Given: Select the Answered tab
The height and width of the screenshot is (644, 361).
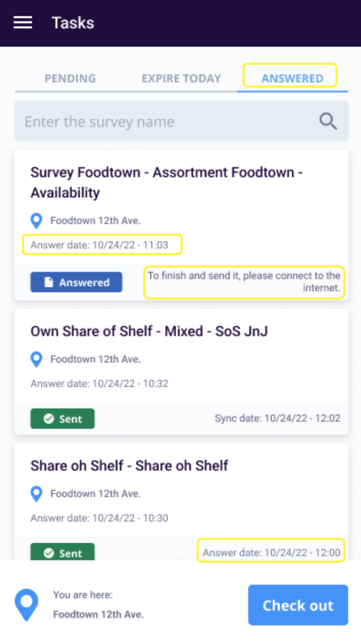Looking at the screenshot, I should [292, 78].
